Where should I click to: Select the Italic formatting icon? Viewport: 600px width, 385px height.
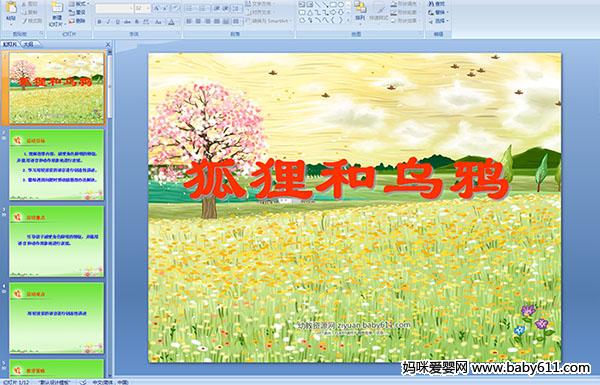point(108,22)
